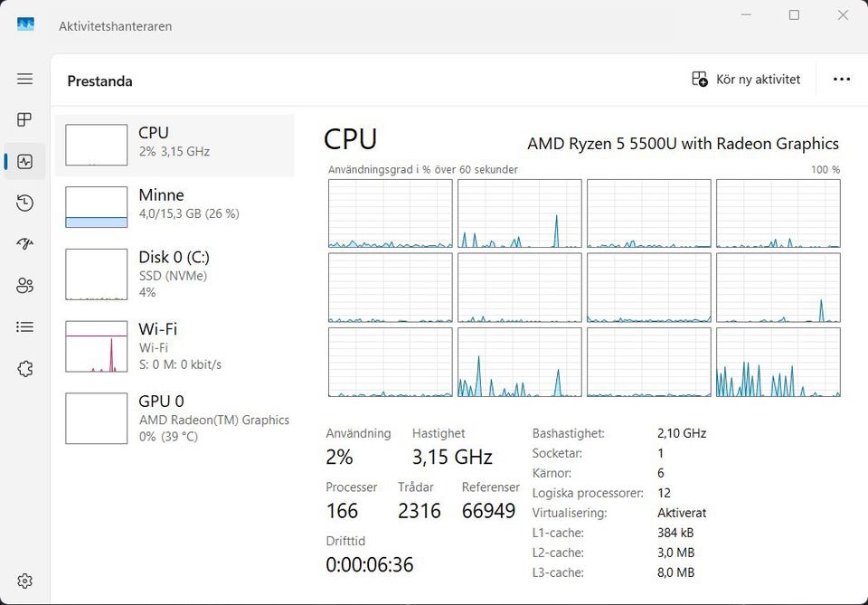Select the CPU performance item

click(175, 145)
